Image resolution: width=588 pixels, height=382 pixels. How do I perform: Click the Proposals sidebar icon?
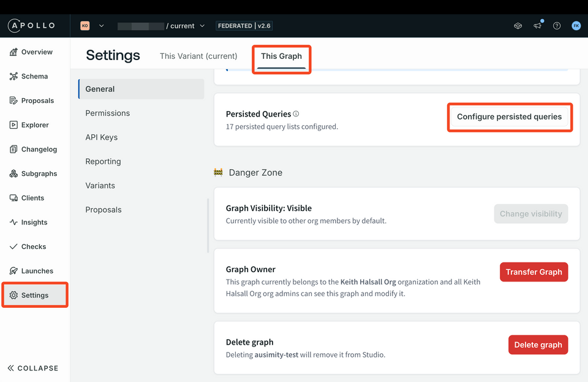tap(13, 101)
